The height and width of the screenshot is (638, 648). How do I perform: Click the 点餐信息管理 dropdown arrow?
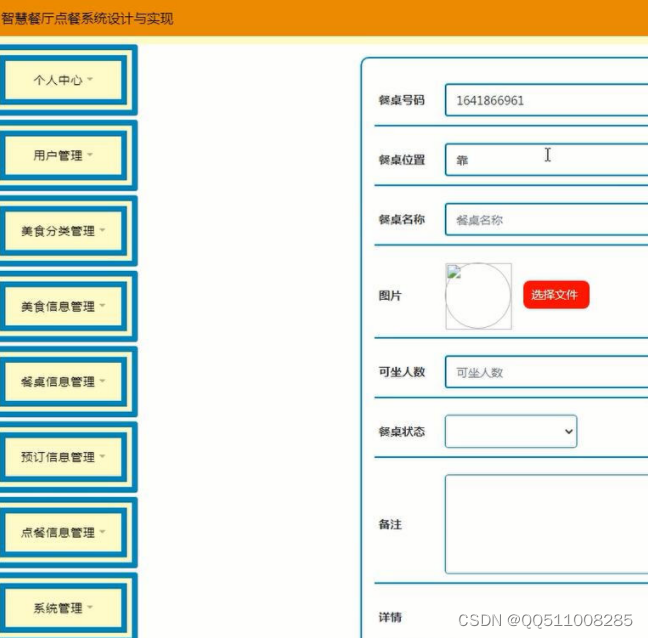102,531
